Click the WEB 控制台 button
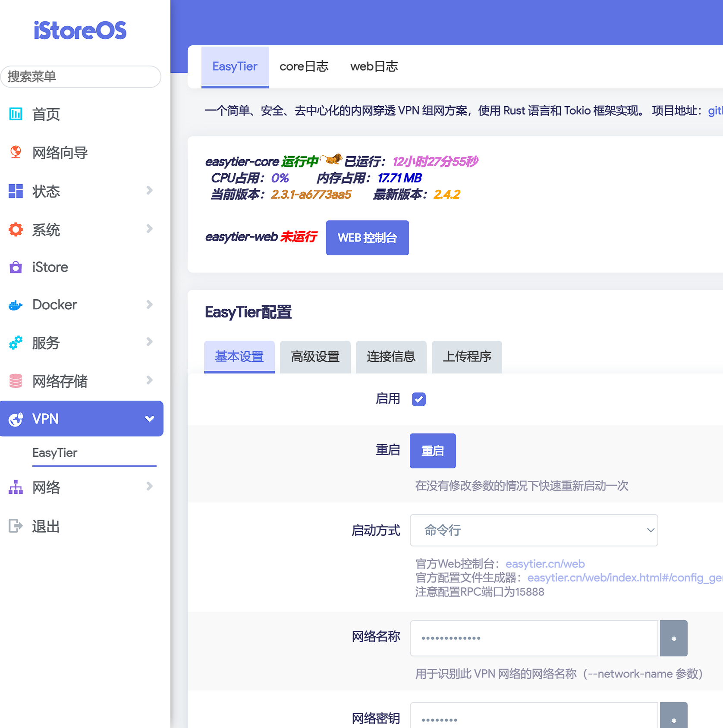The image size is (723, 728). click(x=367, y=238)
